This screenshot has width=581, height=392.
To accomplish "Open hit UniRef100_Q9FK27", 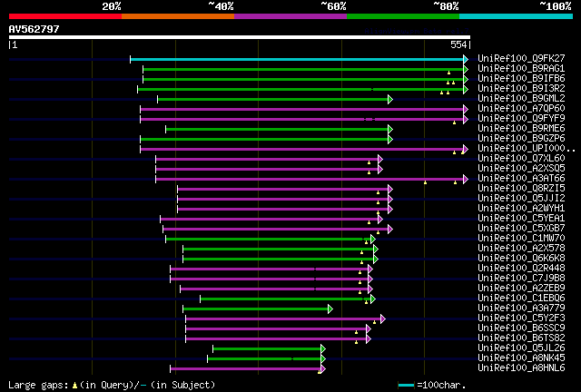I will point(521,59).
